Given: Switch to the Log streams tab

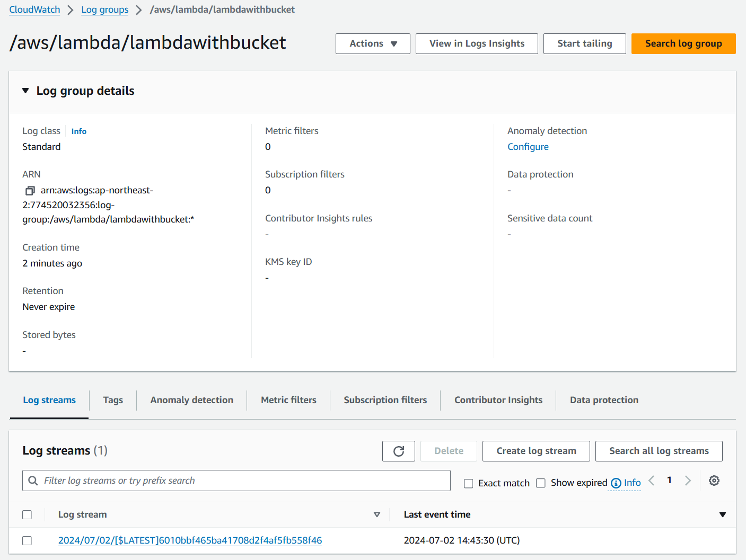Looking at the screenshot, I should (x=49, y=400).
